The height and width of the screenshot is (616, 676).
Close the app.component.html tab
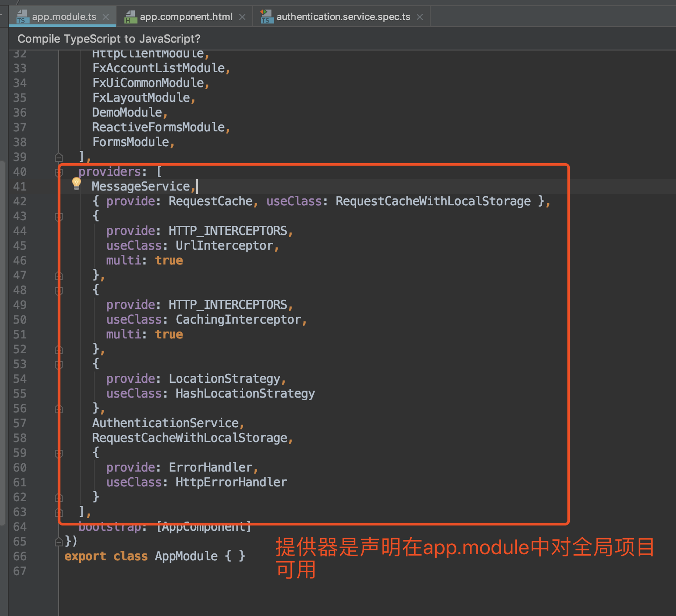pyautogui.click(x=242, y=17)
